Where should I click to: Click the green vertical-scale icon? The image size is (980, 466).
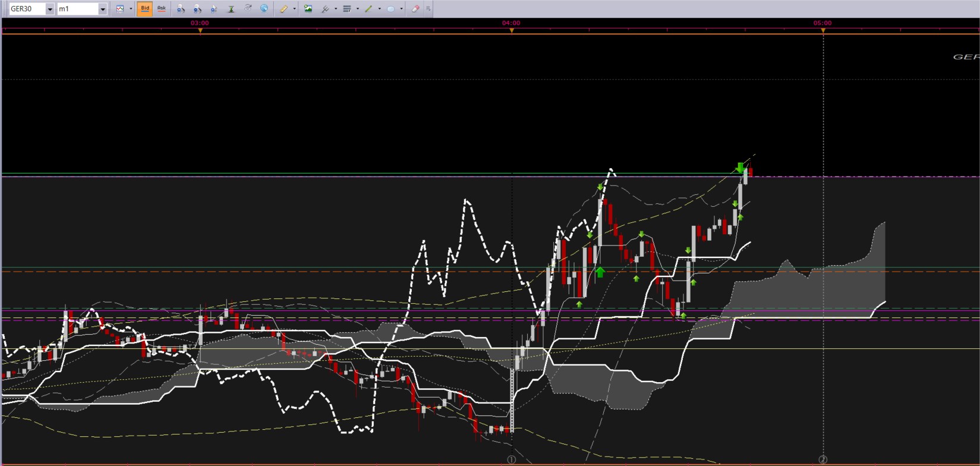tap(231, 9)
